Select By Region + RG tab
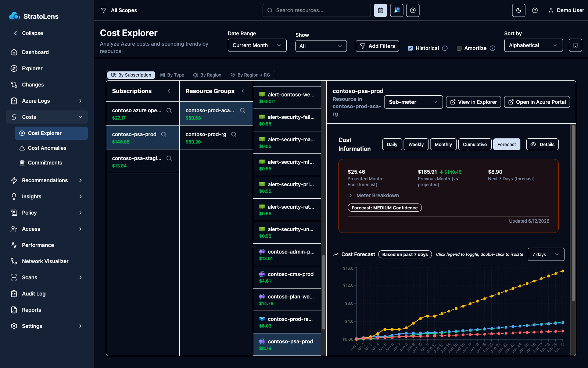 (250, 75)
